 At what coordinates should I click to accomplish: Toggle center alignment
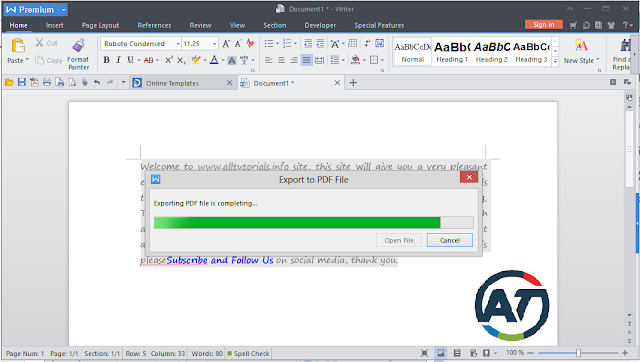click(x=281, y=60)
